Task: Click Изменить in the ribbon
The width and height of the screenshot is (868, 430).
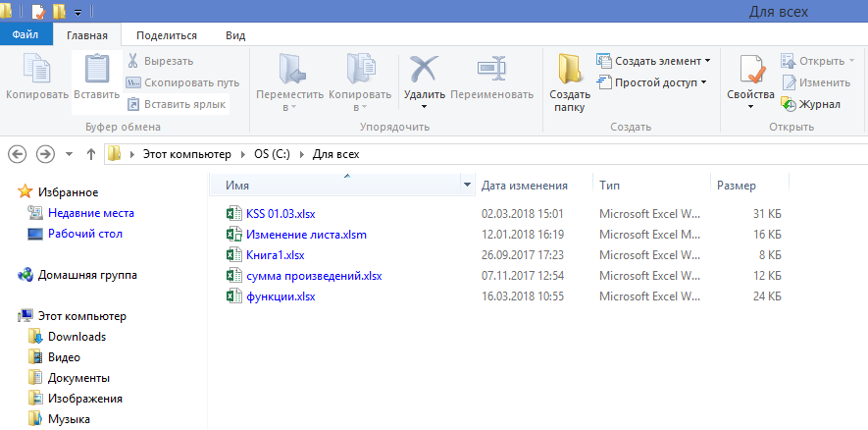Action: coord(815,82)
